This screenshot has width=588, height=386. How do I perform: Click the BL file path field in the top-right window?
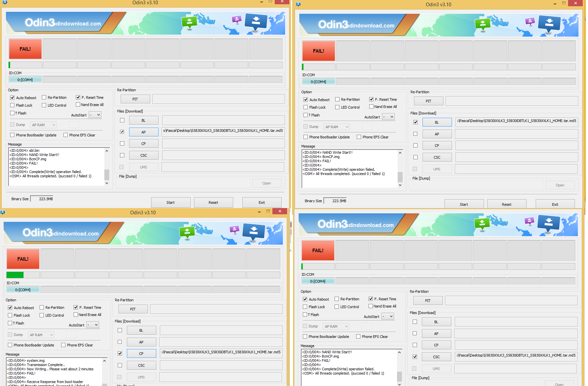click(516, 122)
